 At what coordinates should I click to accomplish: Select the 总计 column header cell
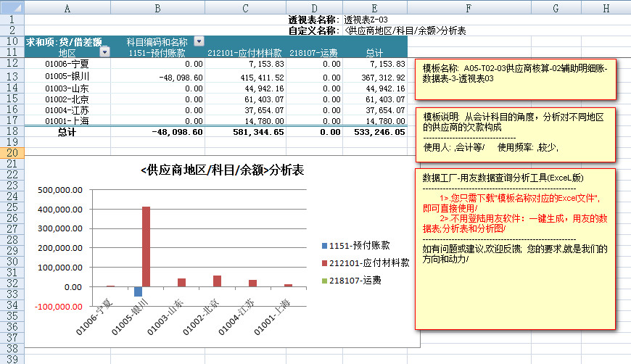coord(374,52)
